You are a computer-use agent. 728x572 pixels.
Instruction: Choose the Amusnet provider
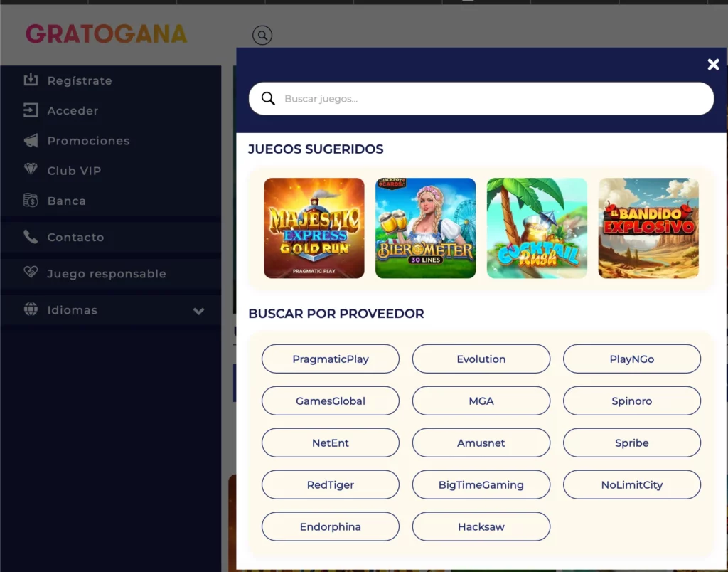pyautogui.click(x=481, y=443)
